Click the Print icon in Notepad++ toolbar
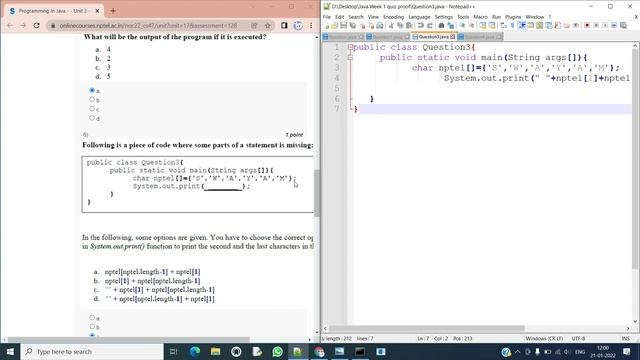This screenshot has width=640, height=360. 380,26
